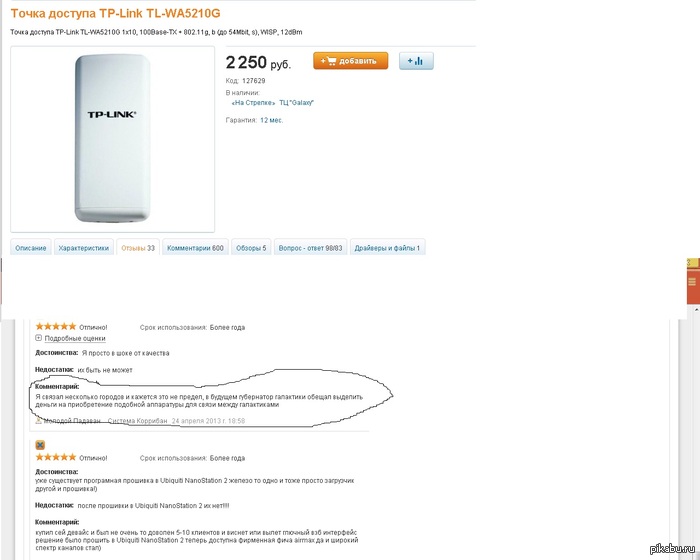
Task: Open the TP-Link product image thumbnail
Action: click(111, 138)
